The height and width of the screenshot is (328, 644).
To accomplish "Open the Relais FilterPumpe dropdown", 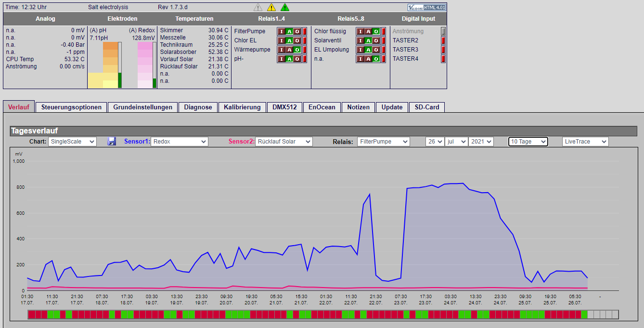I will point(384,142).
